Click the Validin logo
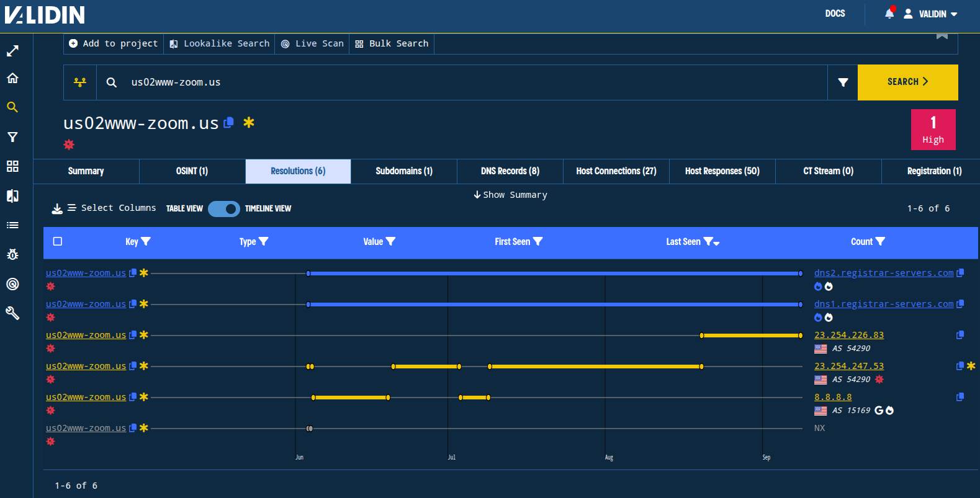The height and width of the screenshot is (498, 980). pyautogui.click(x=45, y=15)
